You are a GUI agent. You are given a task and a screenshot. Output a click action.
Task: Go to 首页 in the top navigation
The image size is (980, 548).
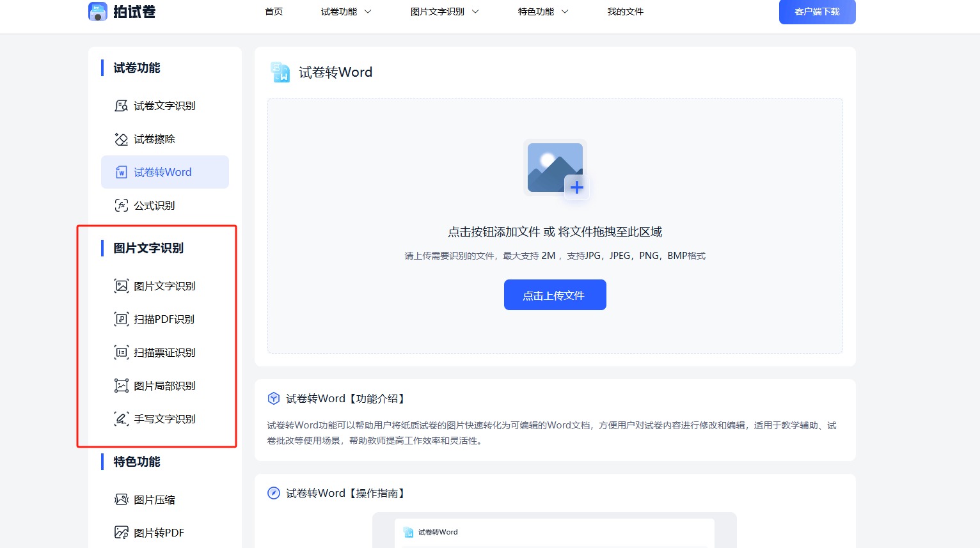coord(274,12)
